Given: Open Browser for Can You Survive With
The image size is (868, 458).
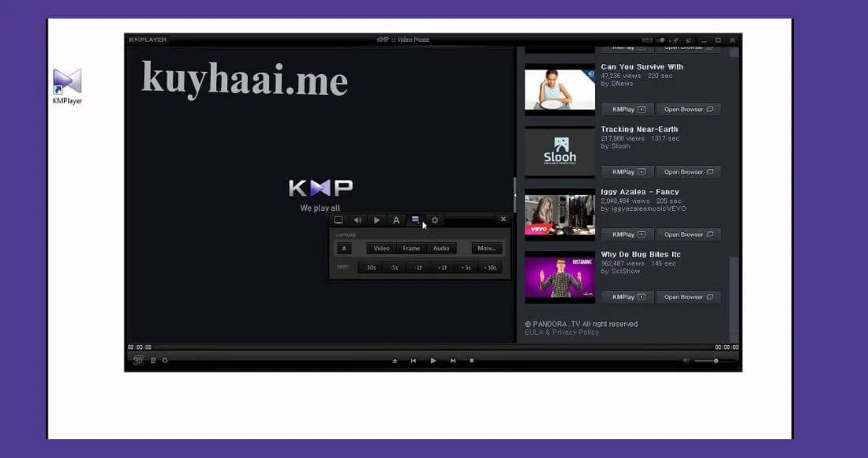Looking at the screenshot, I should (x=688, y=109).
